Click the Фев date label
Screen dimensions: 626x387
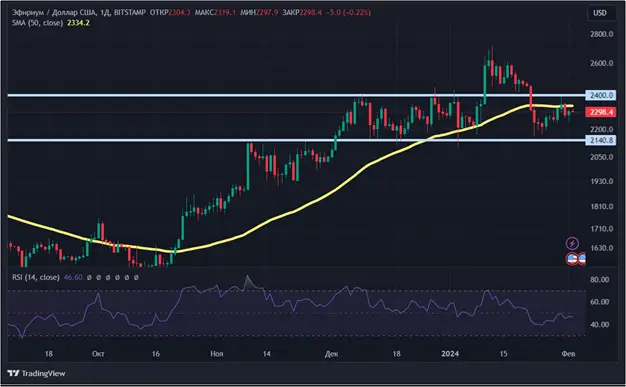tap(568, 354)
